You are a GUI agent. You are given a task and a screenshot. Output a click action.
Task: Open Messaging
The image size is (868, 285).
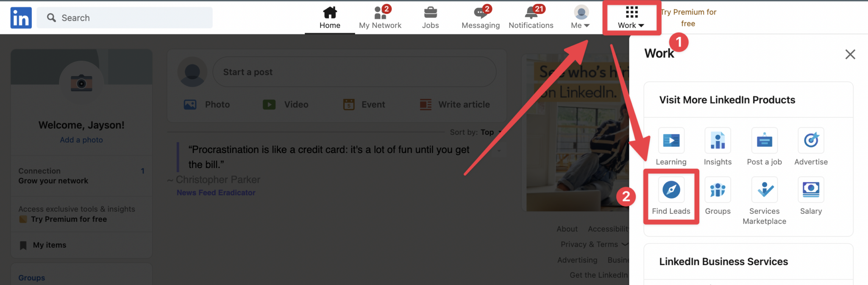(x=481, y=18)
